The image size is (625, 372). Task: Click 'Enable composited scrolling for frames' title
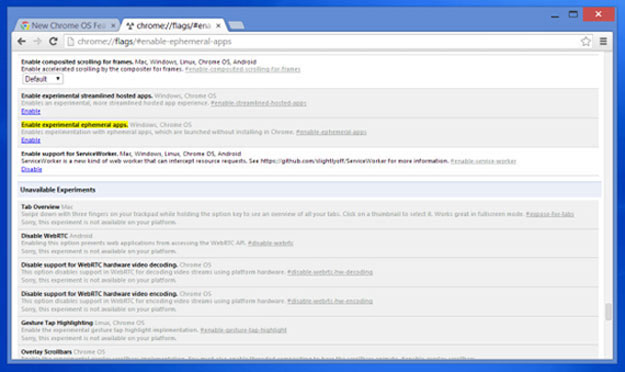(x=77, y=62)
